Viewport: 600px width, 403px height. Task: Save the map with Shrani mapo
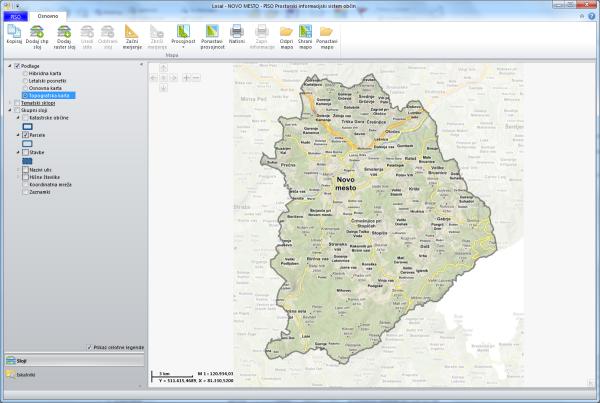[x=306, y=32]
